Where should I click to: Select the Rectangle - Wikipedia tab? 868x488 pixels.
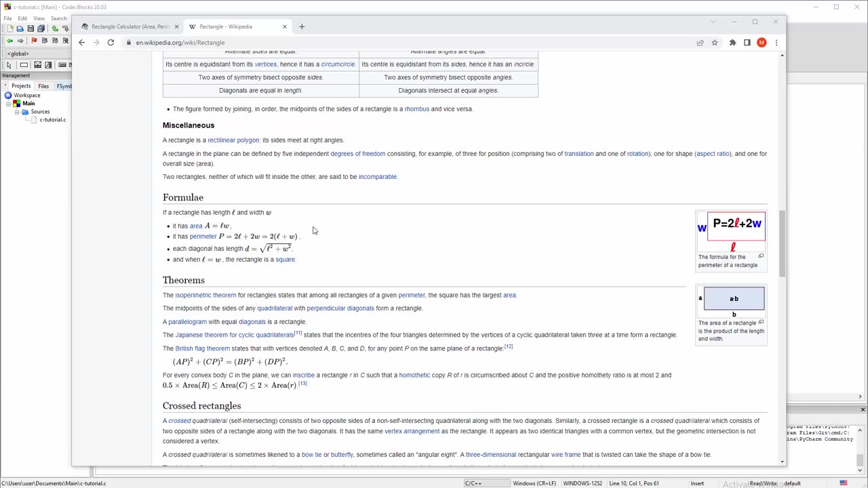(x=237, y=26)
